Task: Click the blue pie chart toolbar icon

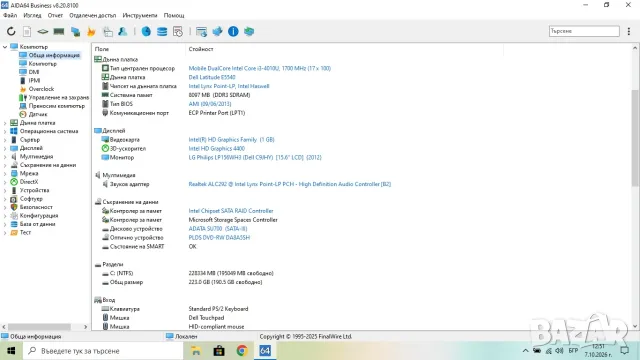Action: (146, 31)
